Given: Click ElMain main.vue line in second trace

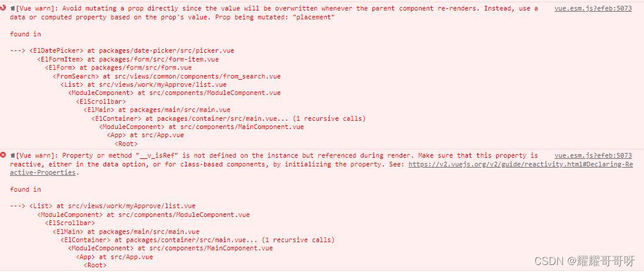Looking at the screenshot, I should (x=126, y=232).
